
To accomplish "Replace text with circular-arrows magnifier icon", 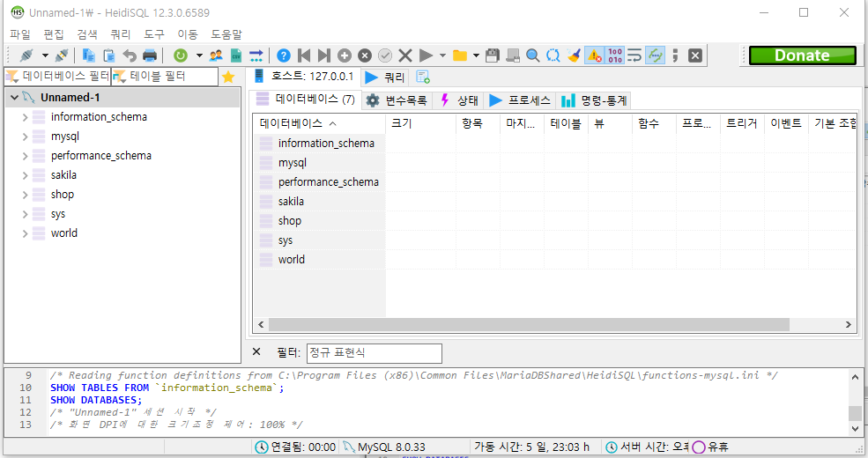I will pyautogui.click(x=553, y=55).
